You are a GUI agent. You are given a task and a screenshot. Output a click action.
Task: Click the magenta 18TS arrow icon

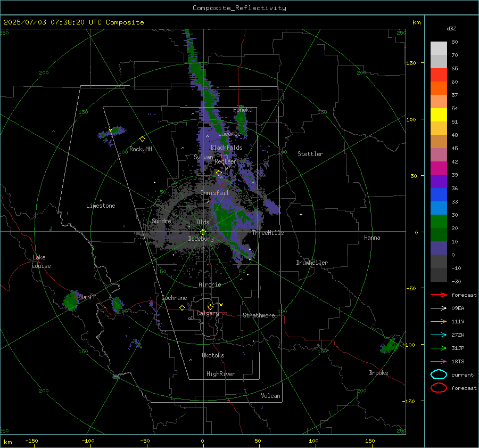click(x=439, y=362)
